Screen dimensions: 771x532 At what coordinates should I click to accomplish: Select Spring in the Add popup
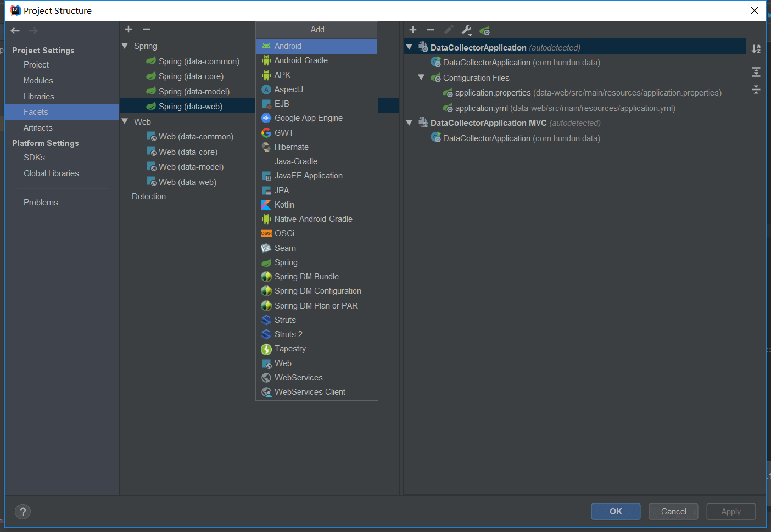pos(316,262)
